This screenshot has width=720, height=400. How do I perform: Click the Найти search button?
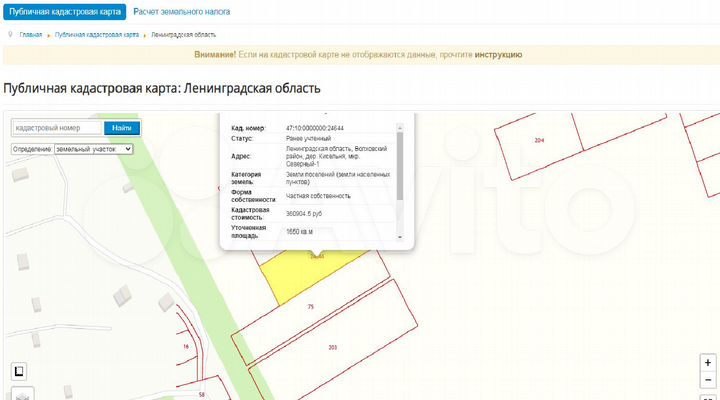pos(122,128)
